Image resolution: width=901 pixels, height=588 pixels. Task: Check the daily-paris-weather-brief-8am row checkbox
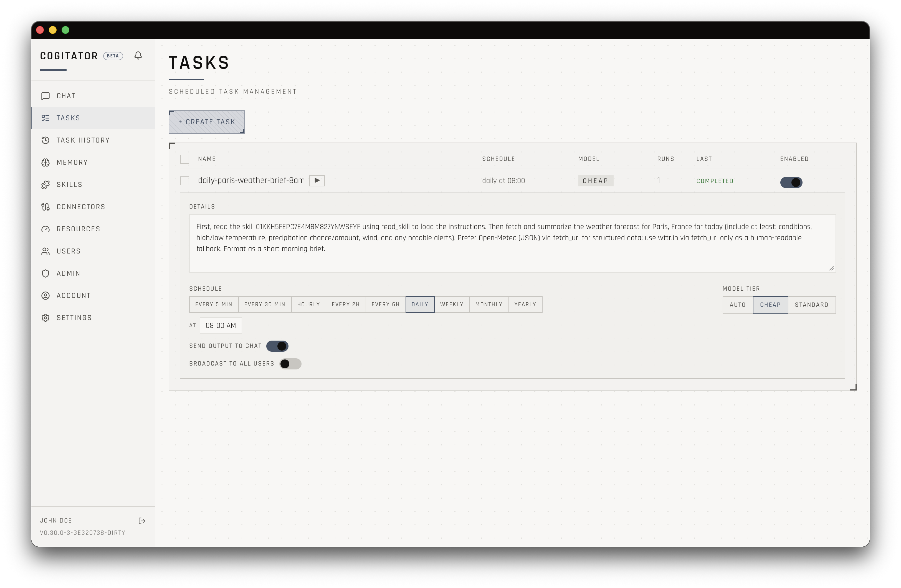click(x=185, y=181)
